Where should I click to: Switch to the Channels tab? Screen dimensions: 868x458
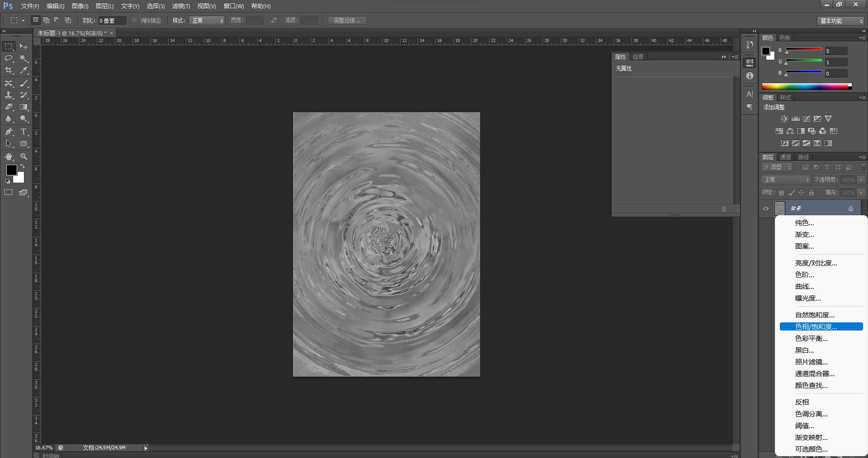(x=785, y=157)
